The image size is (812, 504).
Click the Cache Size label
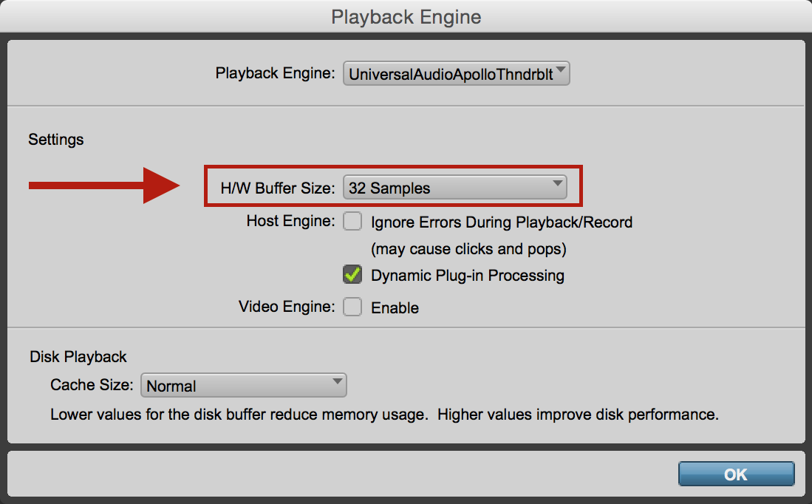pyautogui.click(x=92, y=385)
